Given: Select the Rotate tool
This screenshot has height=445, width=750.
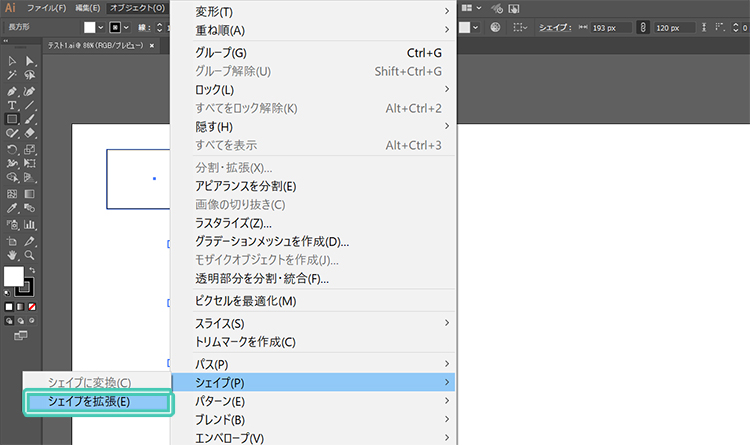Looking at the screenshot, I should [12, 149].
